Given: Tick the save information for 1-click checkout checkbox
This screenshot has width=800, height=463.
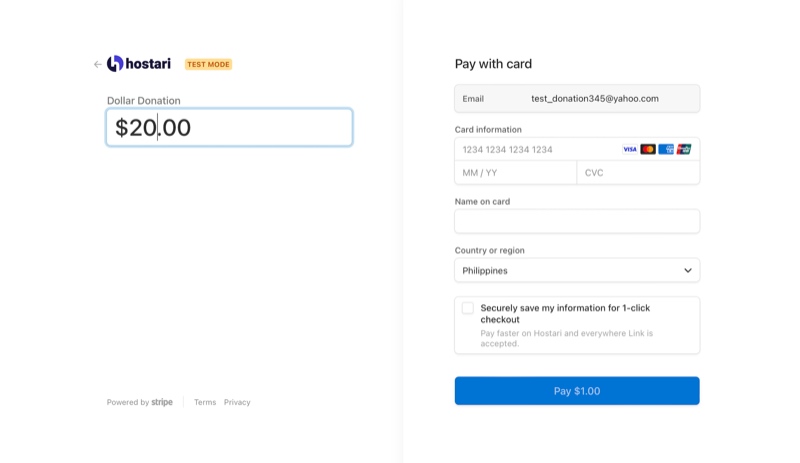Looking at the screenshot, I should 468,308.
